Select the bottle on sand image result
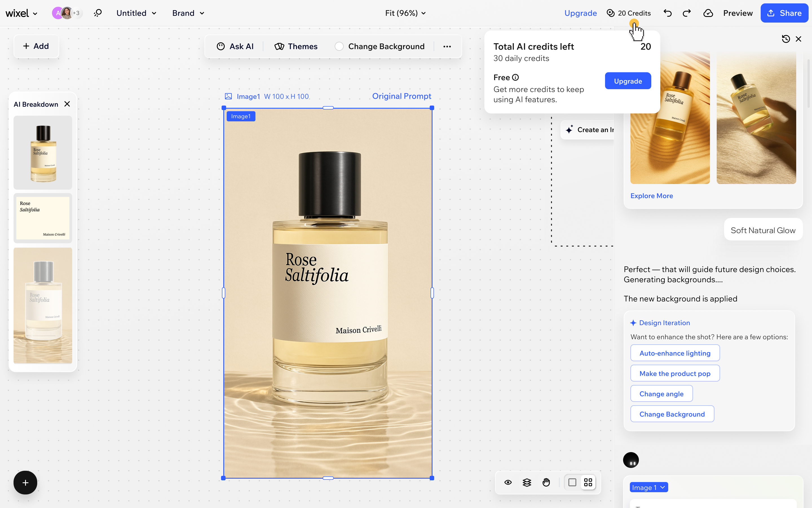The width and height of the screenshot is (812, 508). (670, 118)
